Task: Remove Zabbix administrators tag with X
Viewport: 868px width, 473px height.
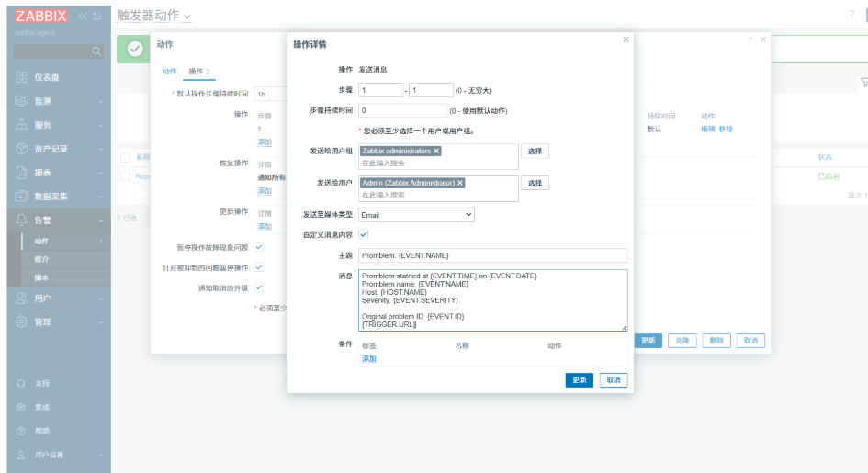Action: pos(436,151)
